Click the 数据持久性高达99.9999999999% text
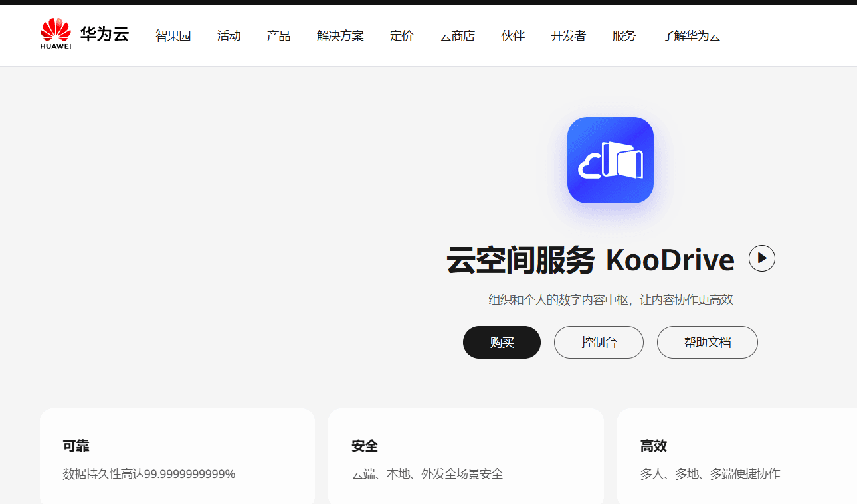 149,474
